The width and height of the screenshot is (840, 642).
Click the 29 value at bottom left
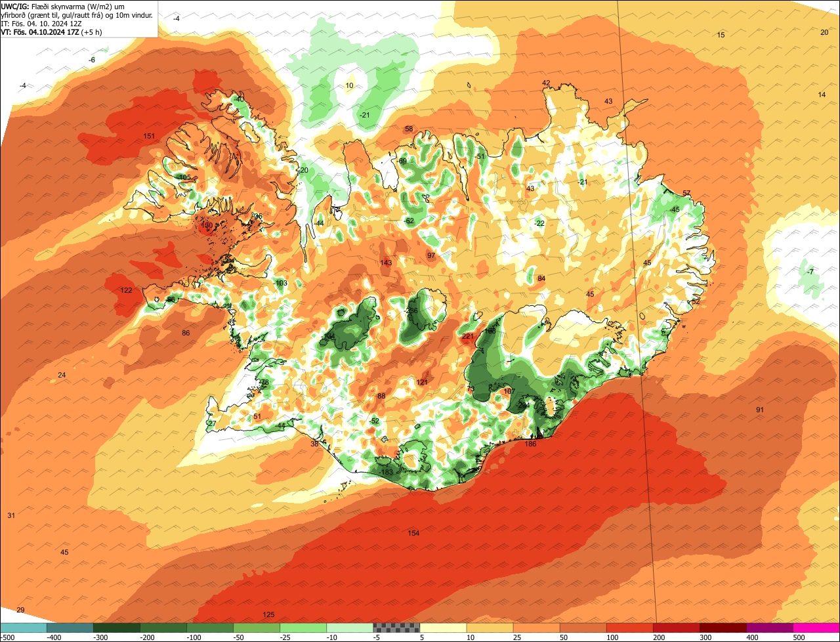[20, 610]
